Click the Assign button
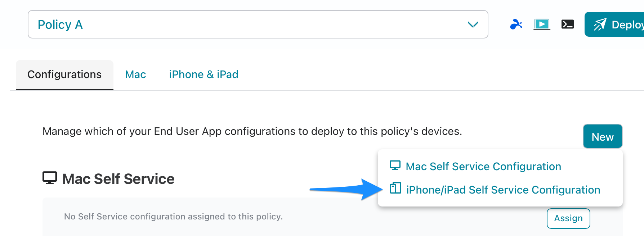The image size is (644, 236). pos(568,218)
